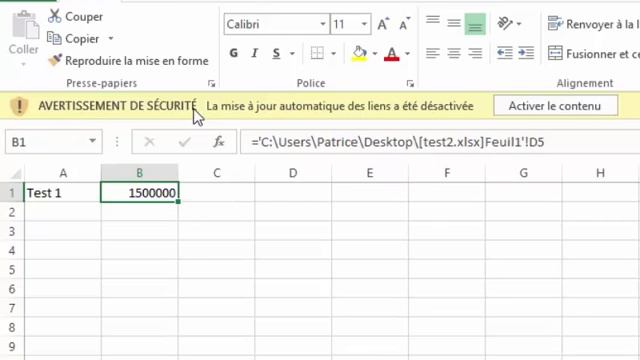Click cell A1 containing Test 1
The width and height of the screenshot is (640, 360).
tap(63, 193)
